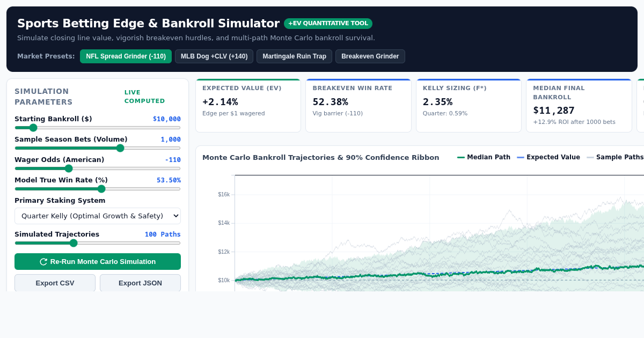Screen dimensions: 644x338
Task: Toggle Median Path legend entry
Action: tap(484, 157)
